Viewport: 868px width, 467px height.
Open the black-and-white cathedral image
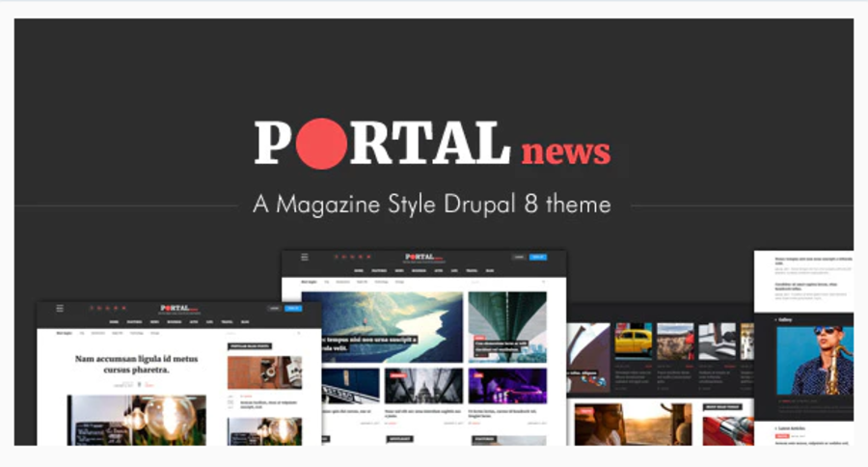[423, 386]
